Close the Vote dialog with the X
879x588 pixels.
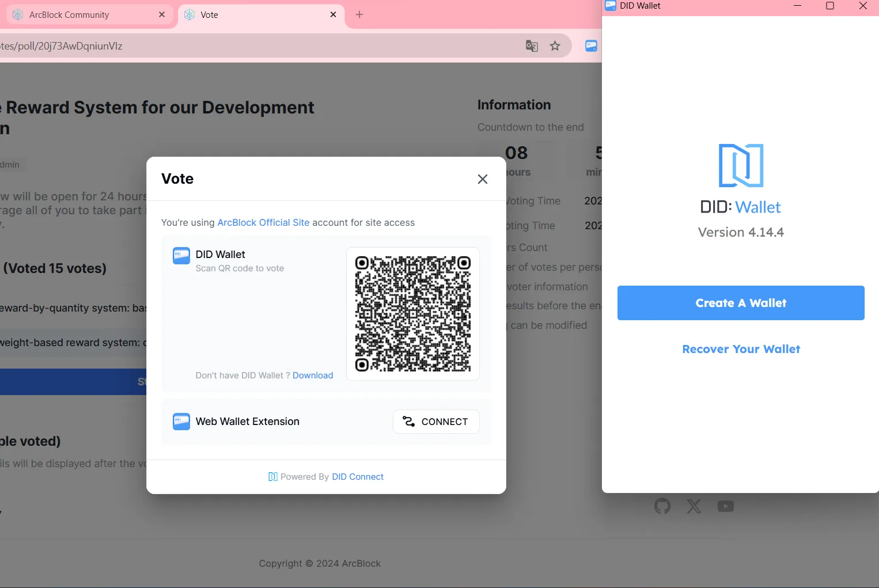483,179
